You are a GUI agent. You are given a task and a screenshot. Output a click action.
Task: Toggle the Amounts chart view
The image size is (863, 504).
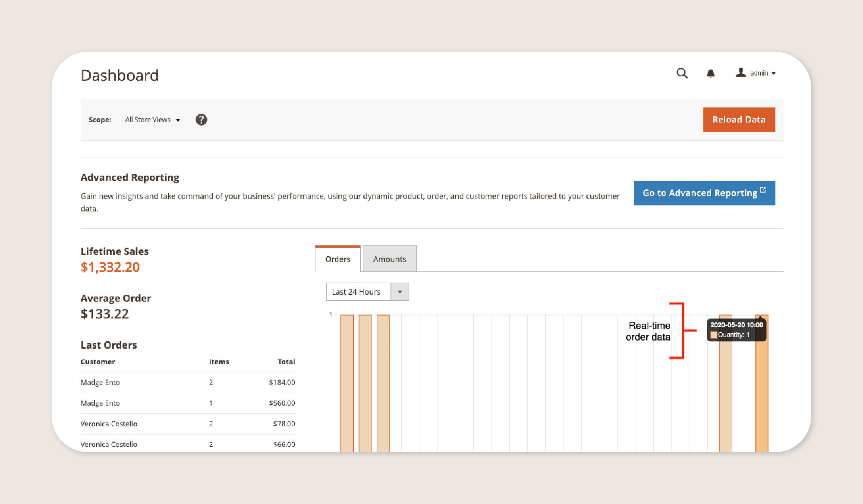[389, 258]
